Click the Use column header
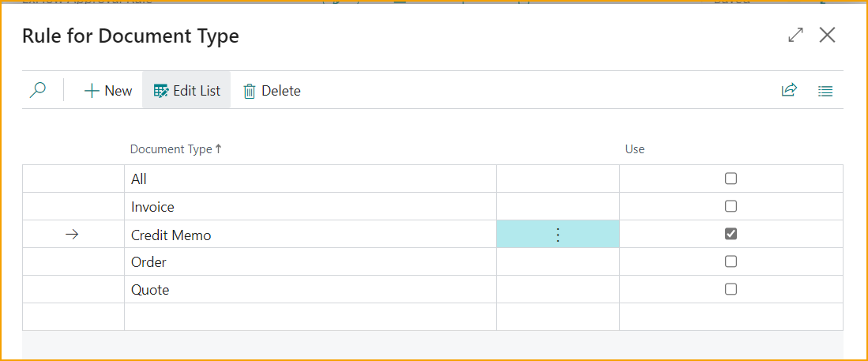Viewport: 868px width, 361px height. pos(635,149)
